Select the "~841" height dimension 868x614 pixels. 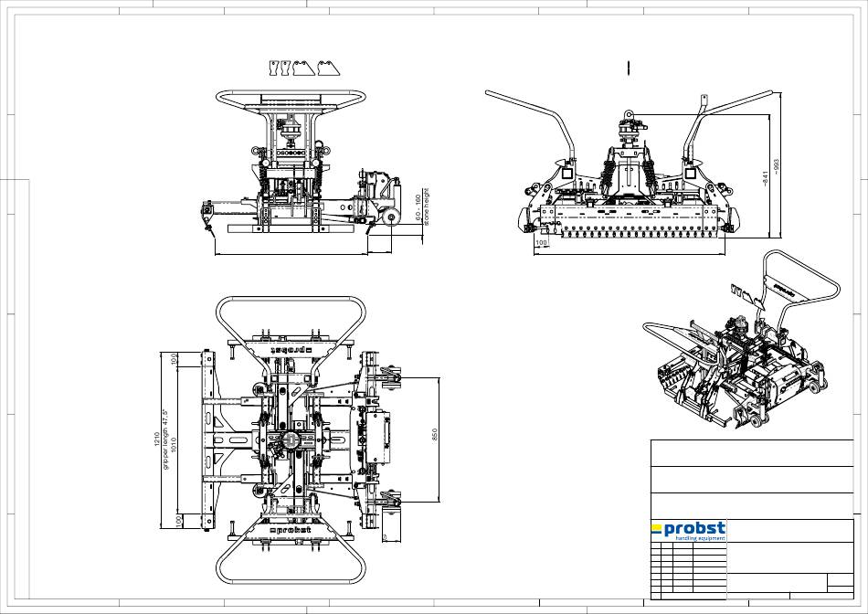click(x=765, y=178)
